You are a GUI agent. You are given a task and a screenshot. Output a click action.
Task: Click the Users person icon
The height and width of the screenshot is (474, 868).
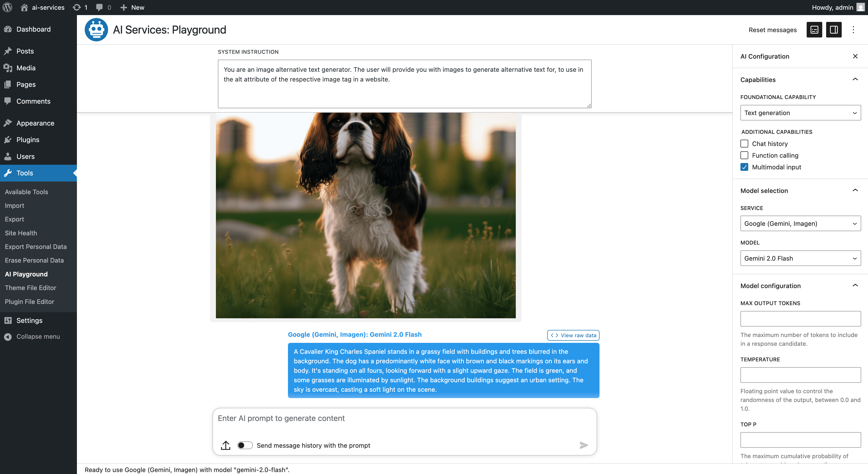pyautogui.click(x=8, y=156)
